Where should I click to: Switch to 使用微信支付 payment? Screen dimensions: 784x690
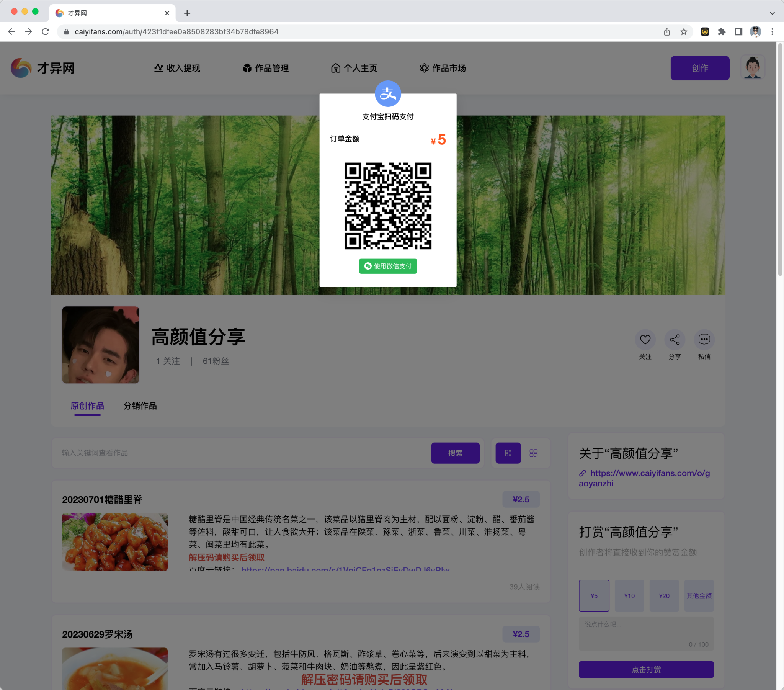(388, 267)
